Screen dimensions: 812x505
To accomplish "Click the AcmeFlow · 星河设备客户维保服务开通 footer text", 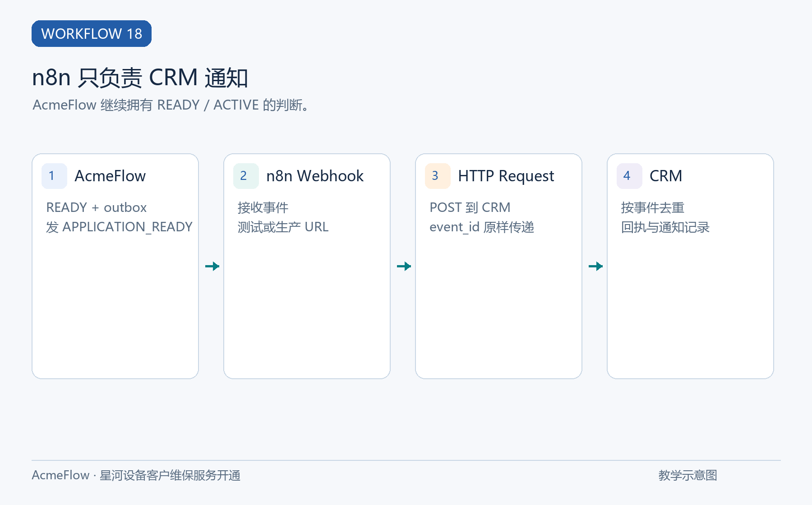I will click(x=136, y=475).
